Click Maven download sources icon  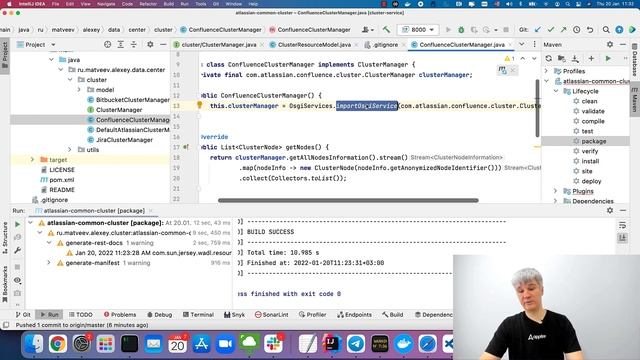(575, 58)
